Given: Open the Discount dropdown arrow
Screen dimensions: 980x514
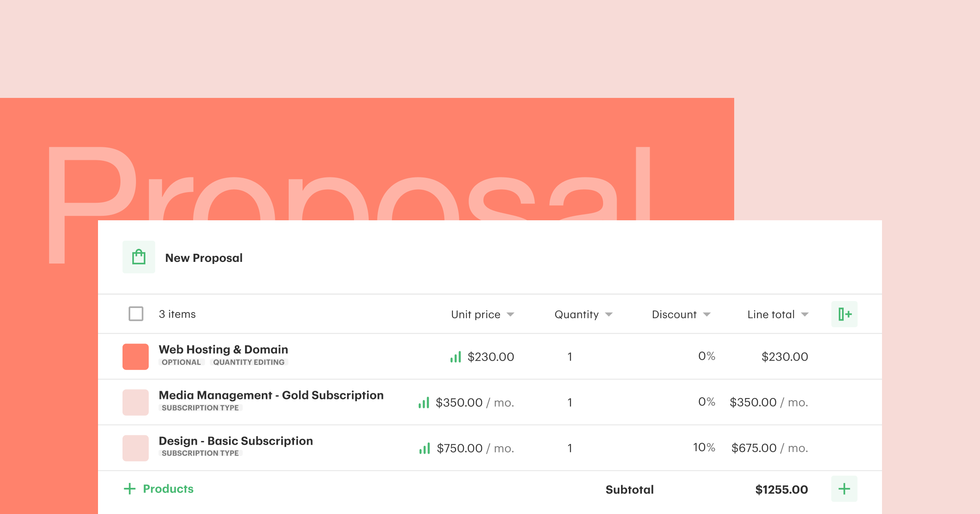Looking at the screenshot, I should 706,314.
